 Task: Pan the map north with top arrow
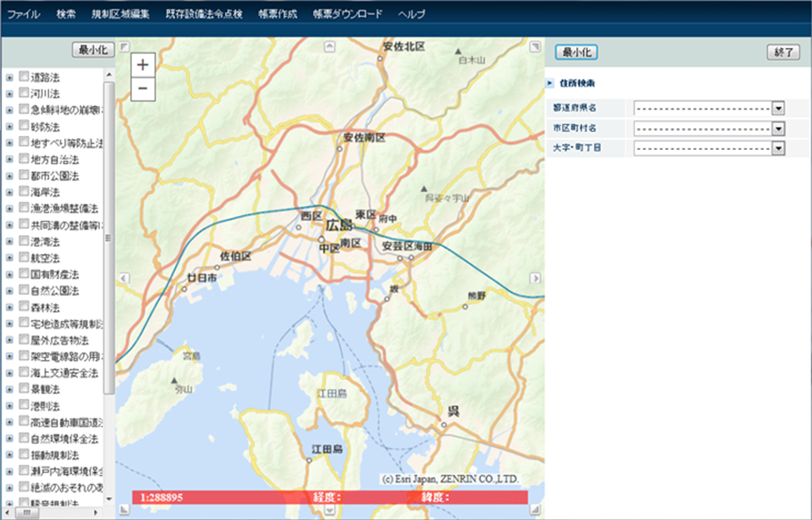tap(330, 46)
